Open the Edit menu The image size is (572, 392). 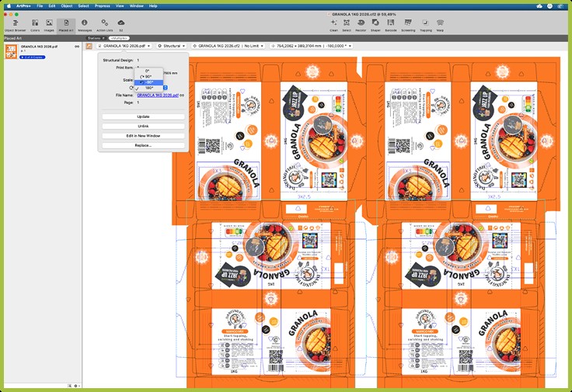point(52,6)
